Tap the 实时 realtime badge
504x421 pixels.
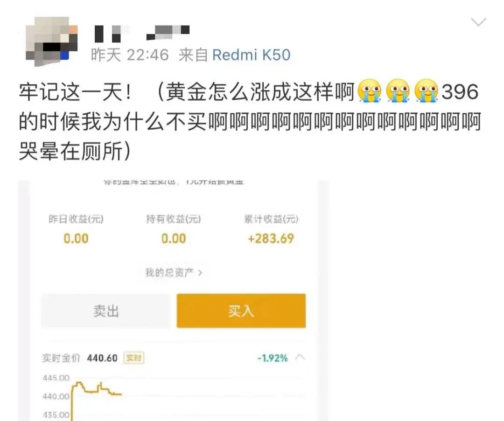point(134,358)
